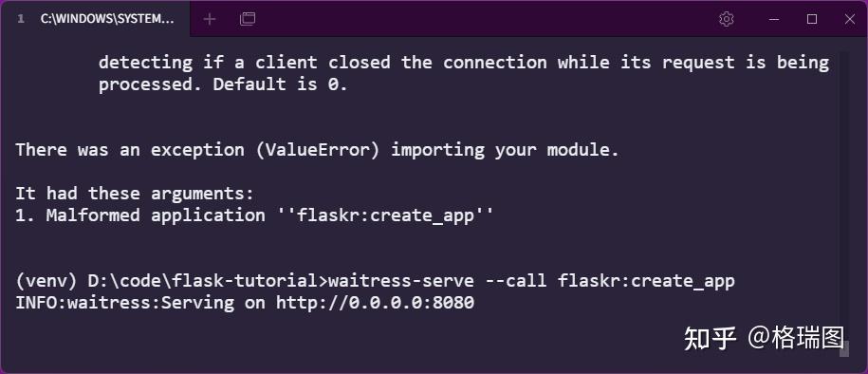Maximize the terminal window
Screen dimensions: 868x374
[x=812, y=19]
